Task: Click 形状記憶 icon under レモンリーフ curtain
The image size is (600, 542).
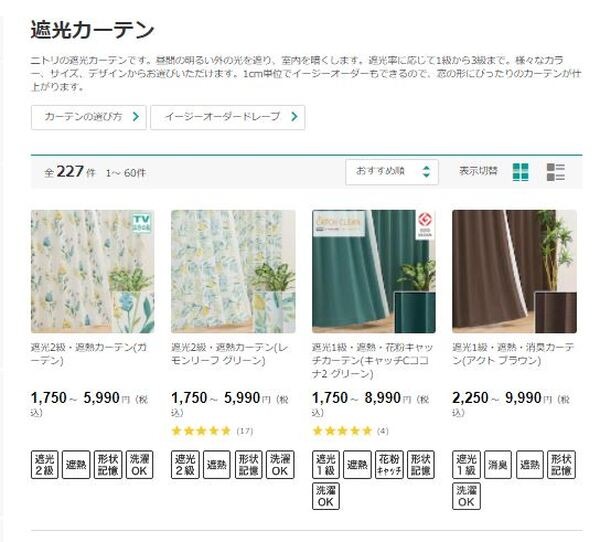Action: point(248,465)
